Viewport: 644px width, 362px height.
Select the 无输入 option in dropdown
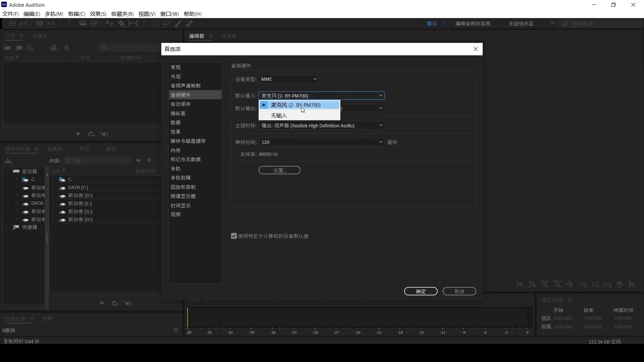[279, 116]
